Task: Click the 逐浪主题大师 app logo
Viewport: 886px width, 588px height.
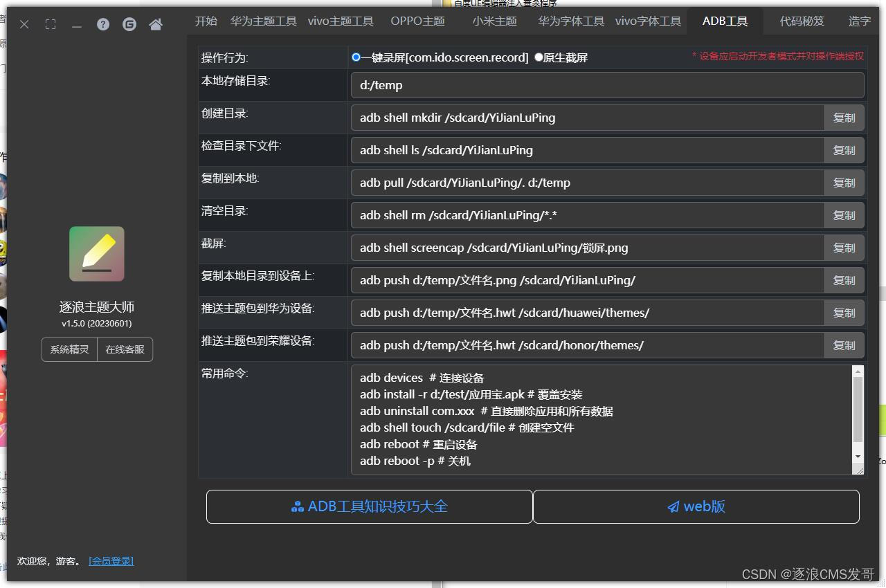Action: (x=97, y=254)
